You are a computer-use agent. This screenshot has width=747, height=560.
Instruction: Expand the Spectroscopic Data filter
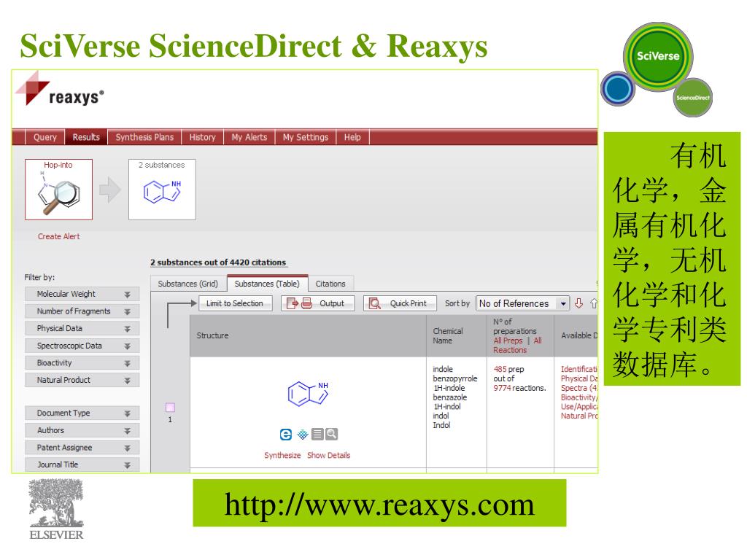[x=82, y=346]
